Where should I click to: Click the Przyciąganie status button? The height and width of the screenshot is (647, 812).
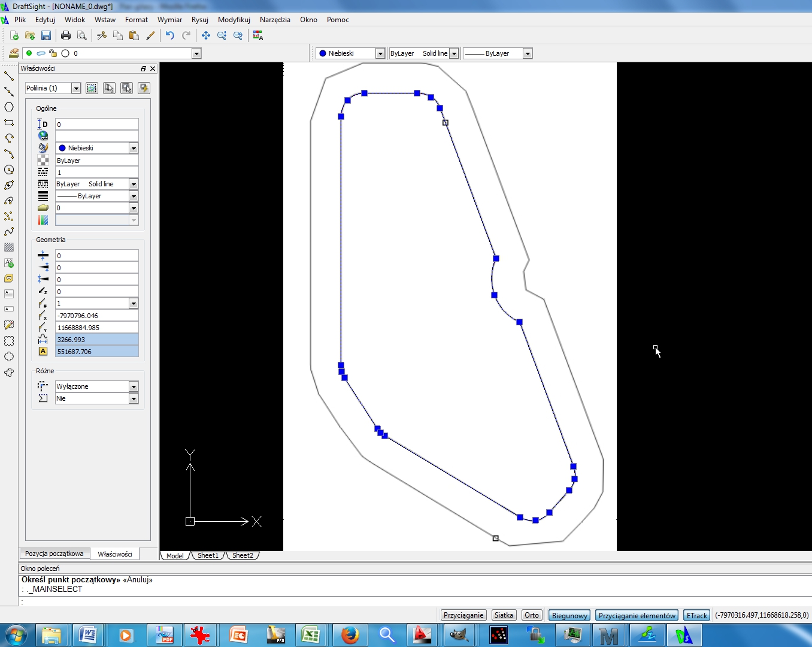point(463,615)
